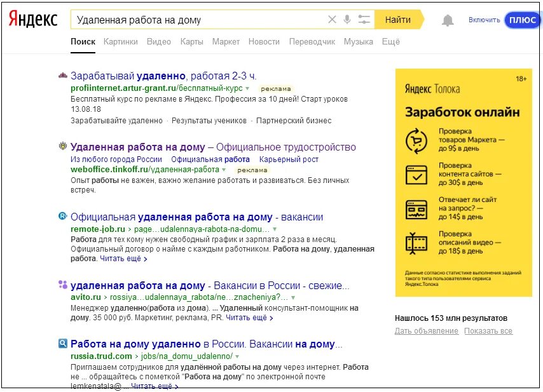Click the Найти search button

point(399,19)
